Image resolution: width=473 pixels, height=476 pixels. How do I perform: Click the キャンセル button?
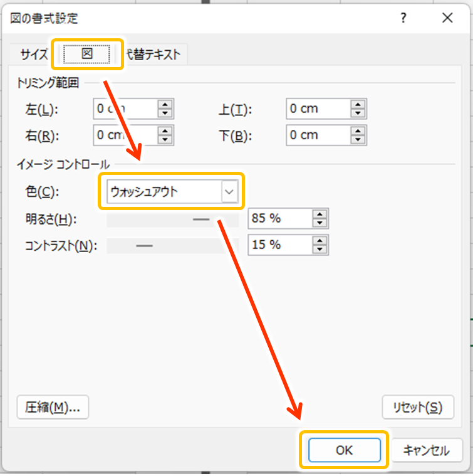tap(427, 450)
